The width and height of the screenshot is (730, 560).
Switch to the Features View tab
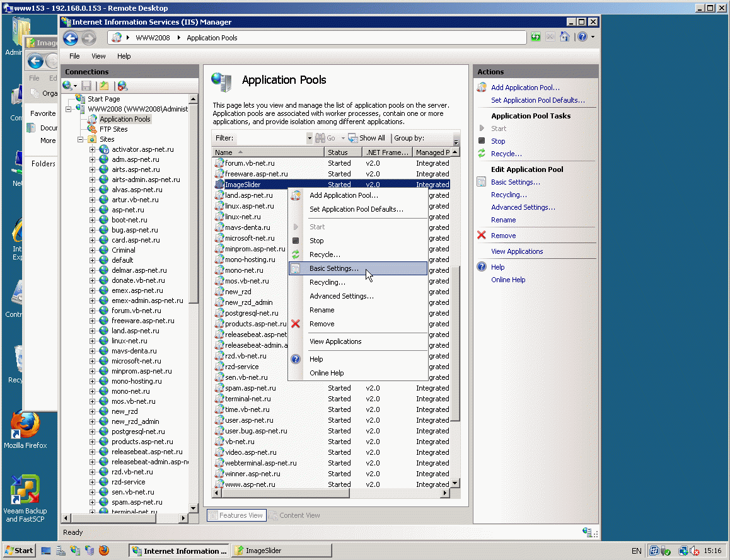[x=236, y=515]
